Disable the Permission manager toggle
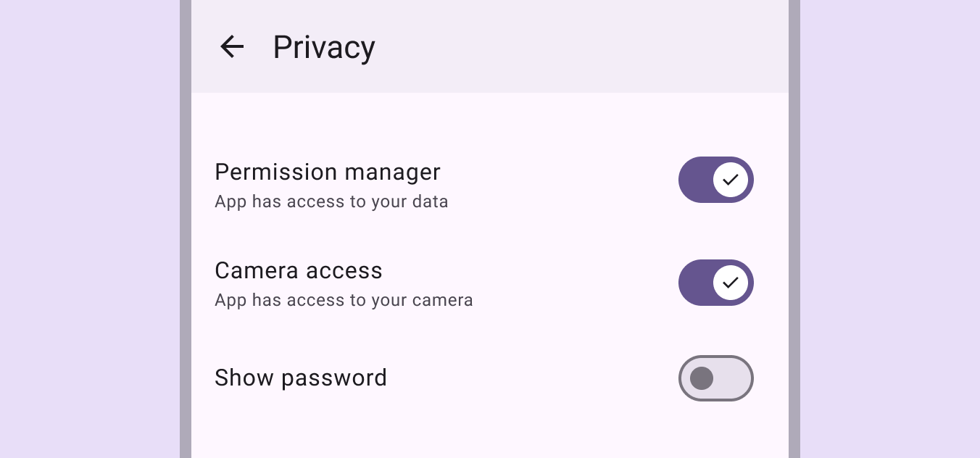 pyautogui.click(x=715, y=180)
